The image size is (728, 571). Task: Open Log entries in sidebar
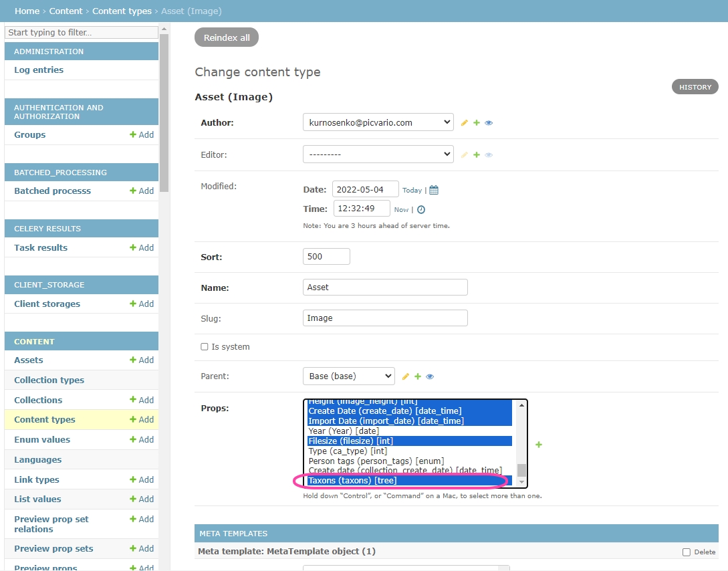[39, 70]
